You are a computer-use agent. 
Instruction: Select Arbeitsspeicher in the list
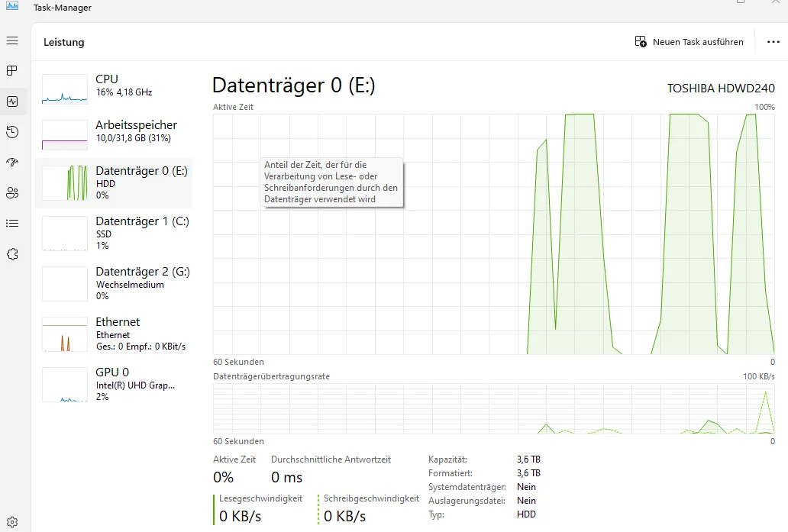click(x=114, y=134)
